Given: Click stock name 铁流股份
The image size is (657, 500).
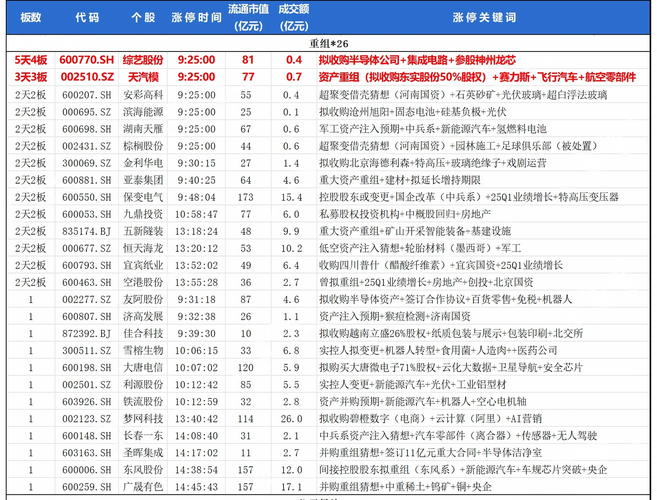Looking at the screenshot, I should (x=143, y=402).
